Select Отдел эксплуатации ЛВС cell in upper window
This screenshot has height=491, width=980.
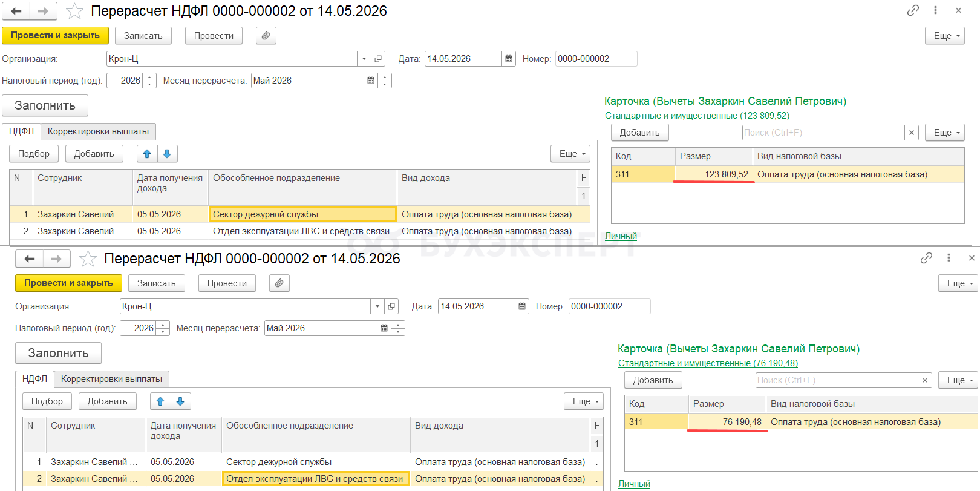(302, 231)
